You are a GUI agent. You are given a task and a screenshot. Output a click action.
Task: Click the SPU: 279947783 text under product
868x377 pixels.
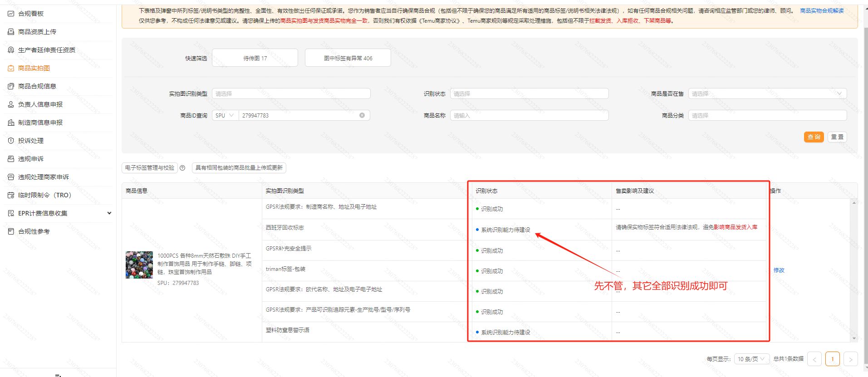pyautogui.click(x=178, y=283)
